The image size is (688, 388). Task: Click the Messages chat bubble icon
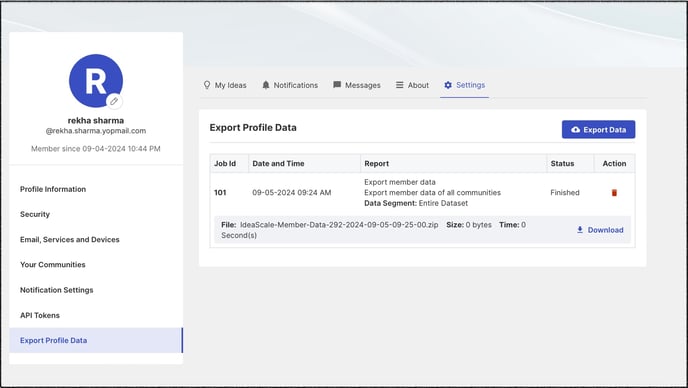coord(337,85)
